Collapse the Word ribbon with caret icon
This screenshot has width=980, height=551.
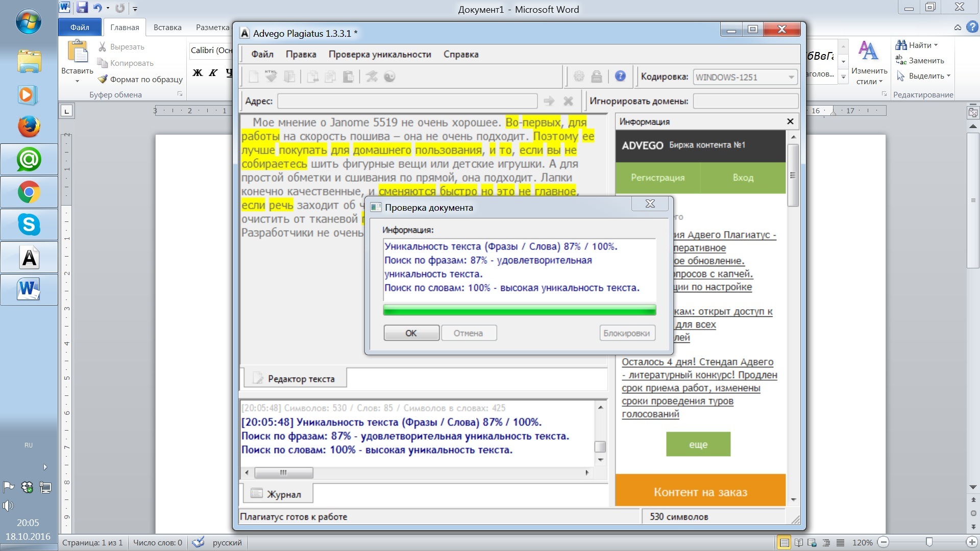pos(958,27)
